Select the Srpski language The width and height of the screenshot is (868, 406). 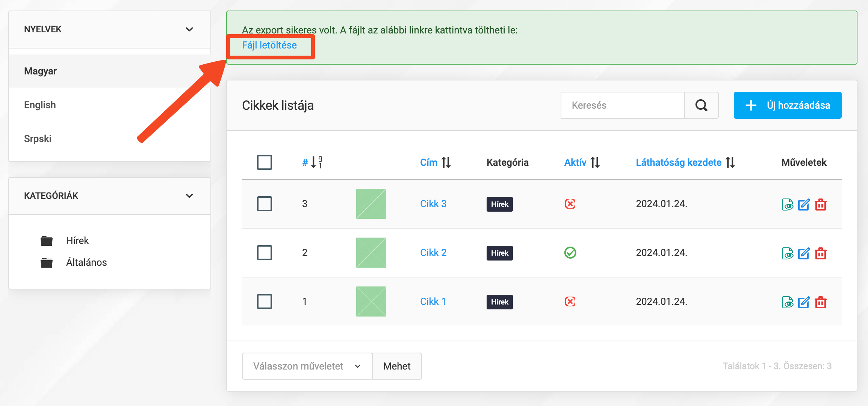[x=38, y=139]
